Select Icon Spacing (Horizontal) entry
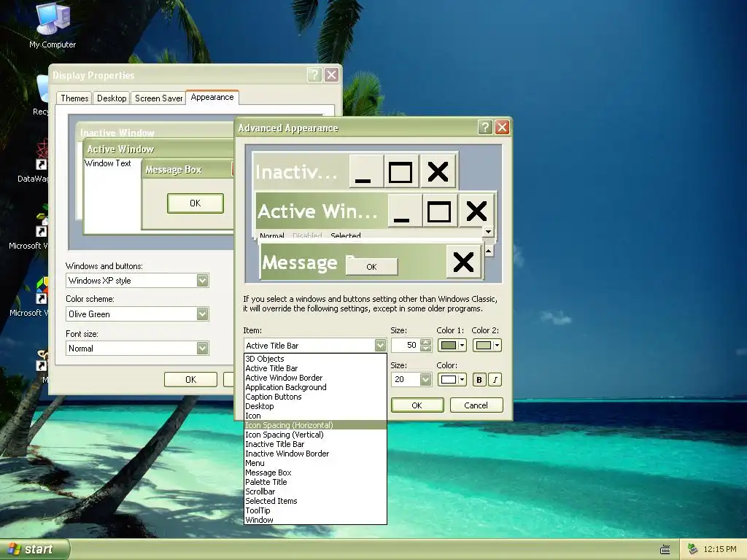The height and width of the screenshot is (560, 747). [315, 425]
